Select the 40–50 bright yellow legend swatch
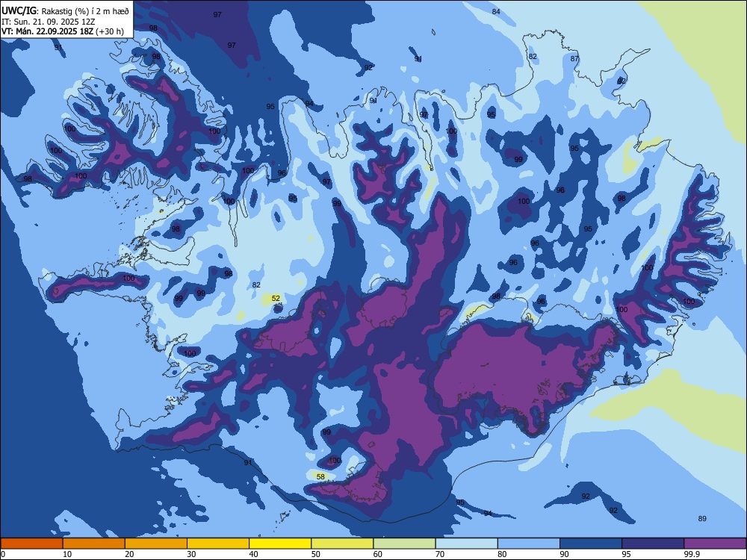This screenshot has width=747, height=560. pos(280,544)
